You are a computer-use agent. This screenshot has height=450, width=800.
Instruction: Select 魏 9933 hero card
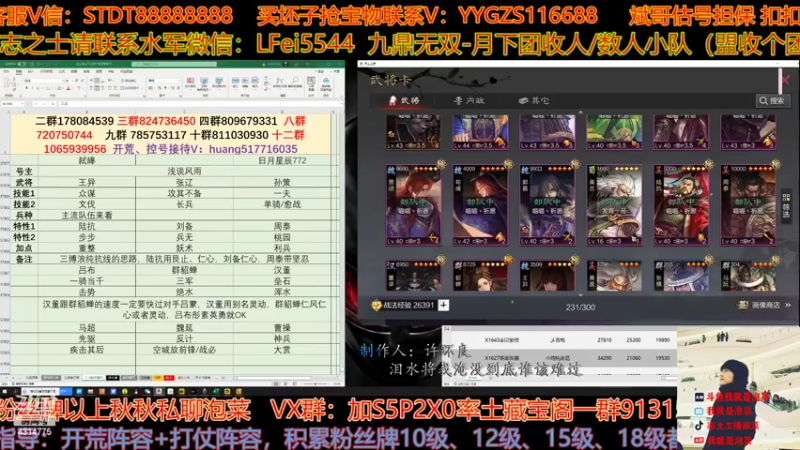[x=547, y=205]
